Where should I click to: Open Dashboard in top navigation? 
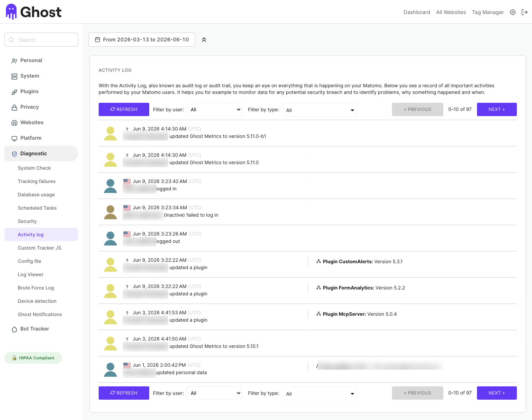[417, 12]
